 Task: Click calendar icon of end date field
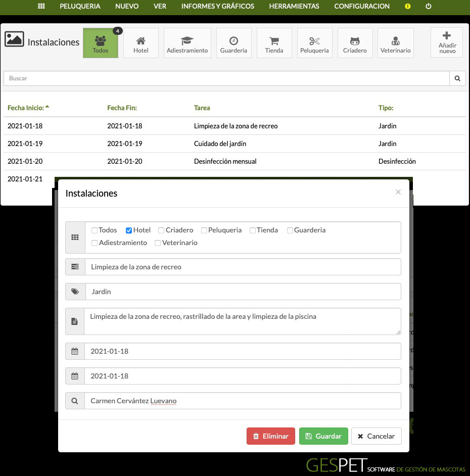pos(75,376)
